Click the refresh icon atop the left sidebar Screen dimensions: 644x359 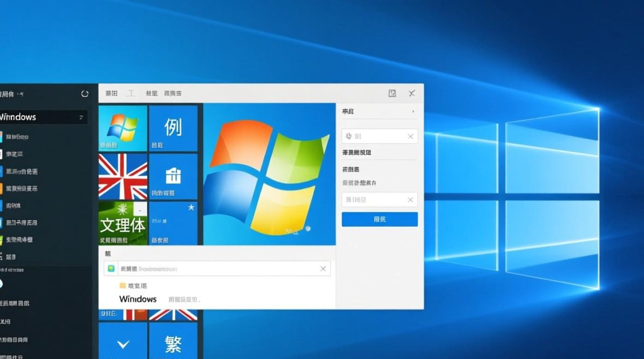(85, 94)
